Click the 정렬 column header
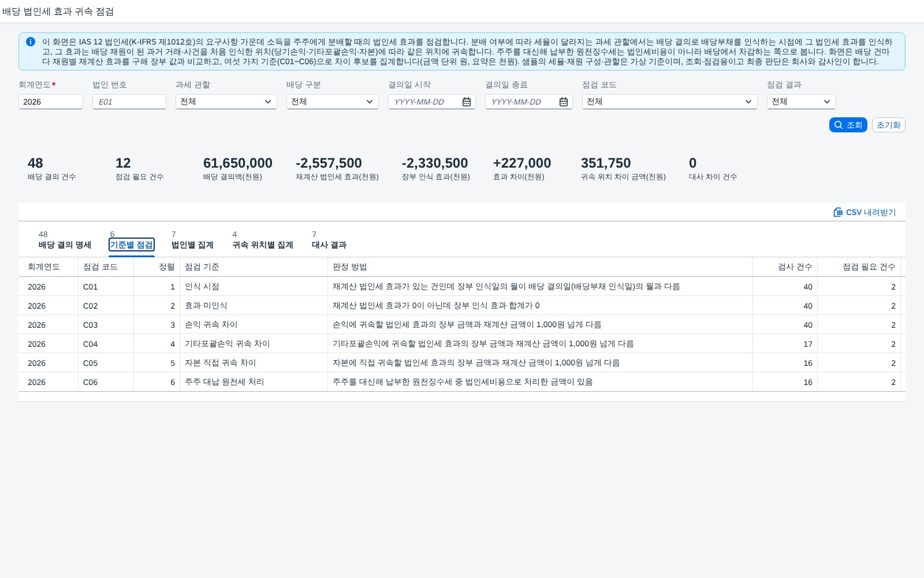Image resolution: width=924 pixels, height=578 pixels. tap(157, 267)
